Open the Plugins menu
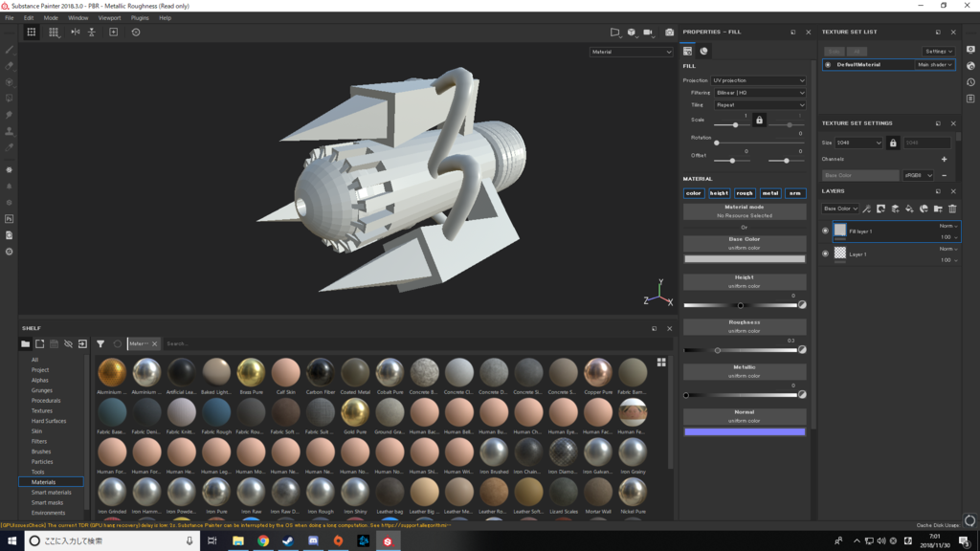Image resolution: width=980 pixels, height=551 pixels. point(140,18)
